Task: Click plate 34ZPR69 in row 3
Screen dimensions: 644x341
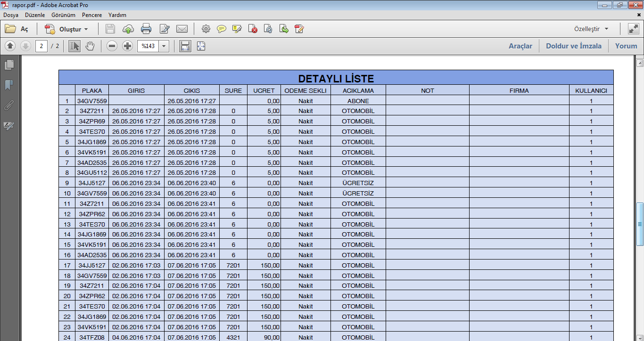Action: pos(92,121)
